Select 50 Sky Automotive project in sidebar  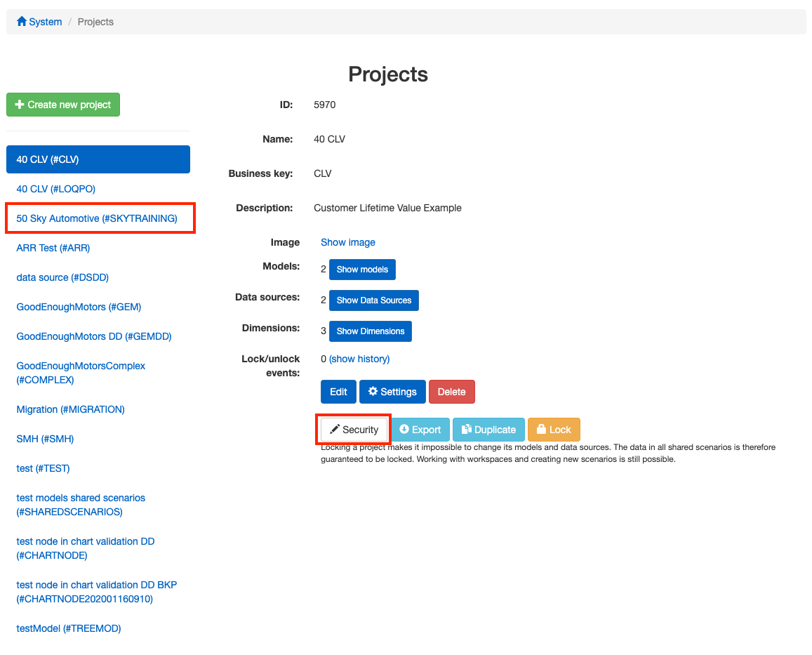[97, 218]
